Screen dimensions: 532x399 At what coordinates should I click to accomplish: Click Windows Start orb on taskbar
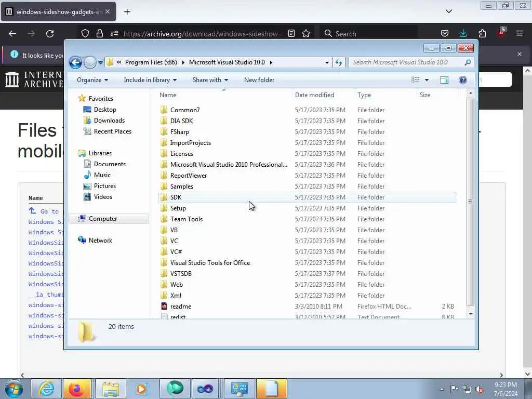coord(14,389)
